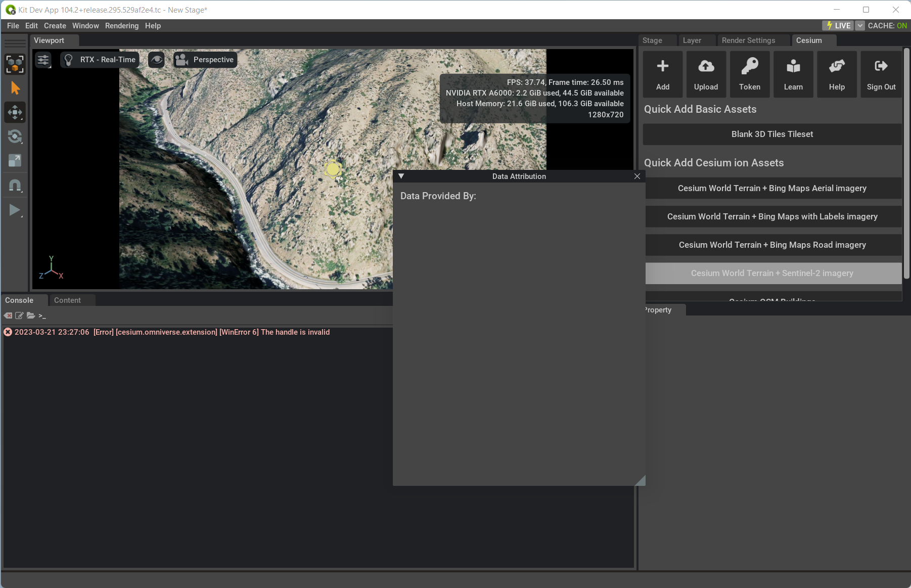Add Cesium World Terrain + Bing Maps Road imagery
This screenshot has height=588, width=911.
773,245
